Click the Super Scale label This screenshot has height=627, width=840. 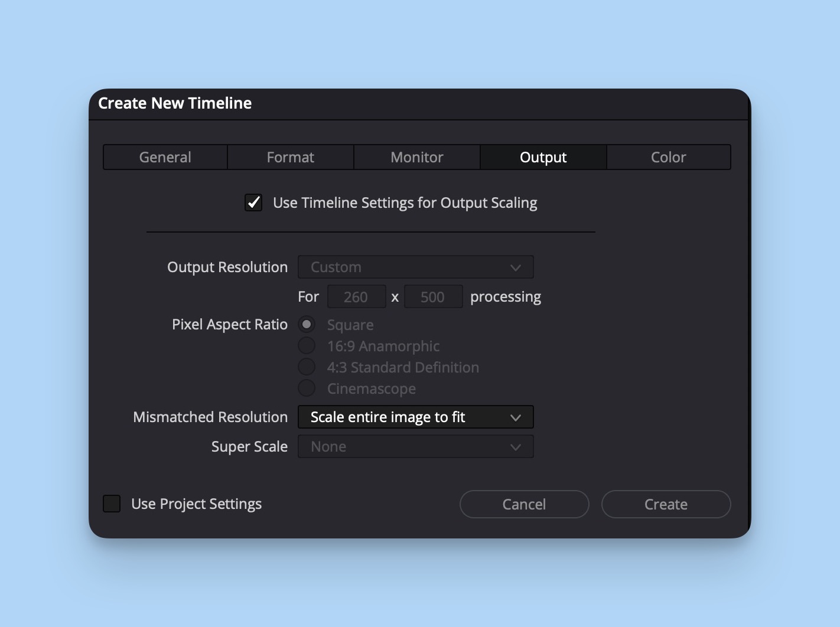(x=249, y=447)
